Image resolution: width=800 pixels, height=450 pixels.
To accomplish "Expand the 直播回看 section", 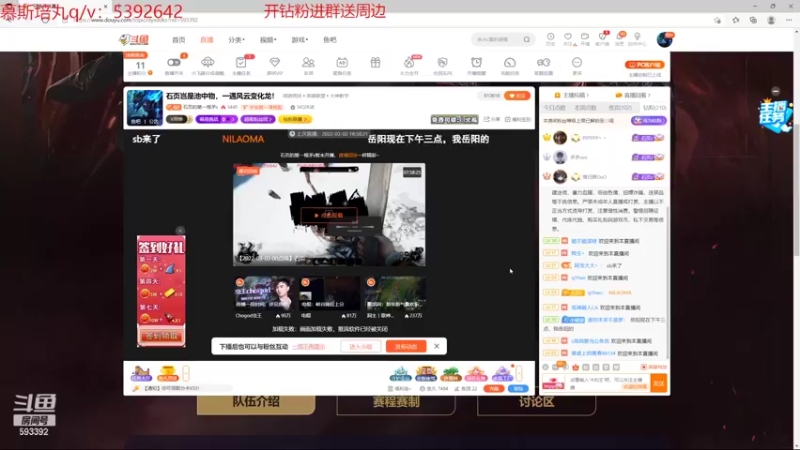I will point(633,95).
